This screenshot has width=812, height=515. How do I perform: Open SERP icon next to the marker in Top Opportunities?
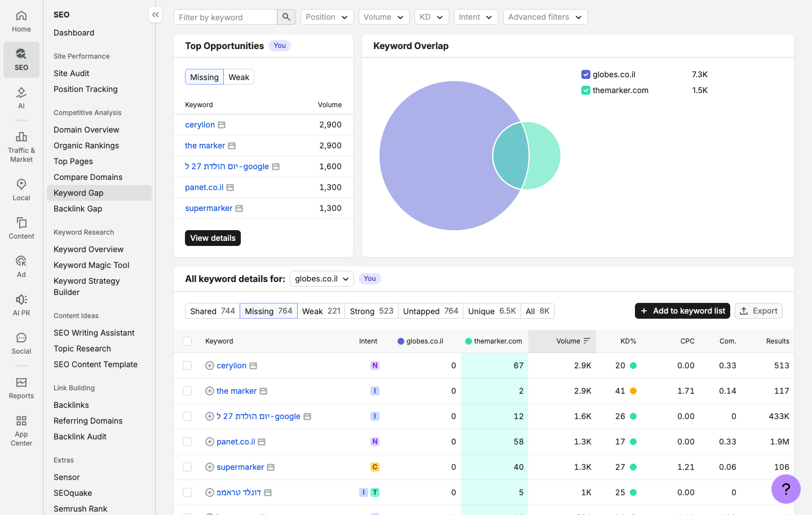232,146
